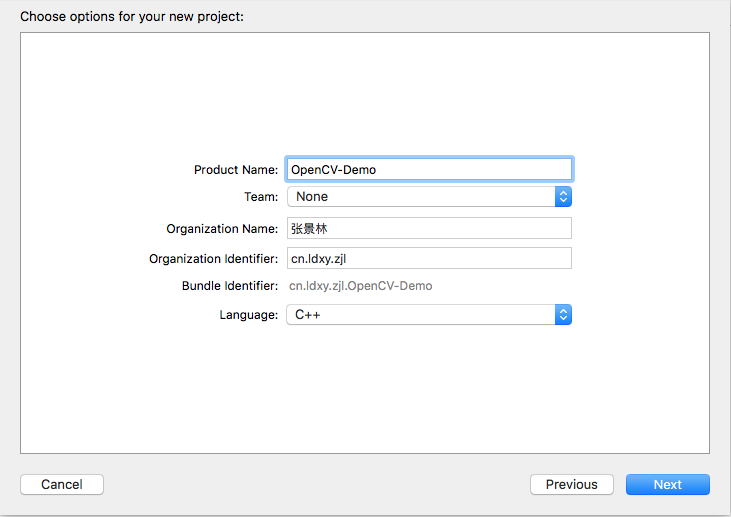The height and width of the screenshot is (517, 731).
Task: Click the empty white area above Product Name
Action: (365, 93)
